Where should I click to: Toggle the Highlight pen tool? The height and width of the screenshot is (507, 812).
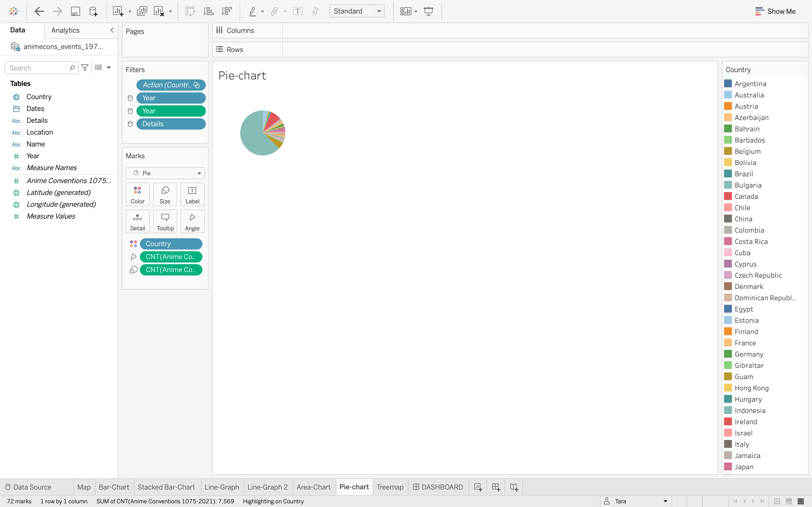252,11
